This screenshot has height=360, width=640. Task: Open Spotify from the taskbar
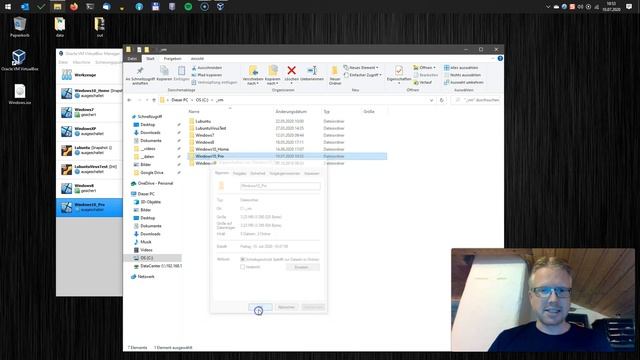click(x=188, y=7)
